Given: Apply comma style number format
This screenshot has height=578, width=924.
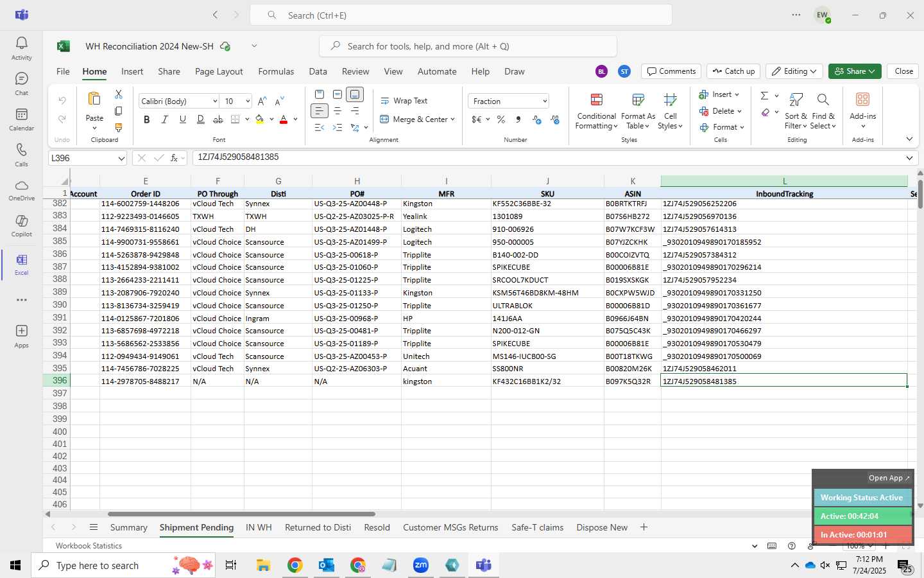Looking at the screenshot, I should coord(518,119).
